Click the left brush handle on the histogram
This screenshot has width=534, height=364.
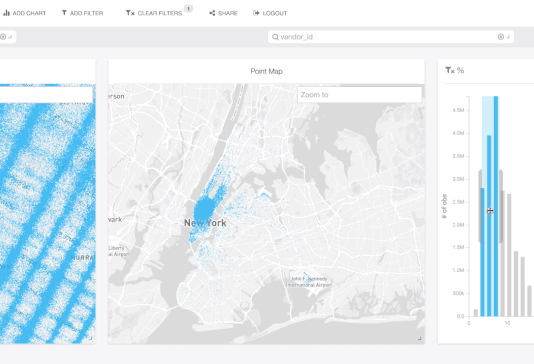tap(480, 206)
